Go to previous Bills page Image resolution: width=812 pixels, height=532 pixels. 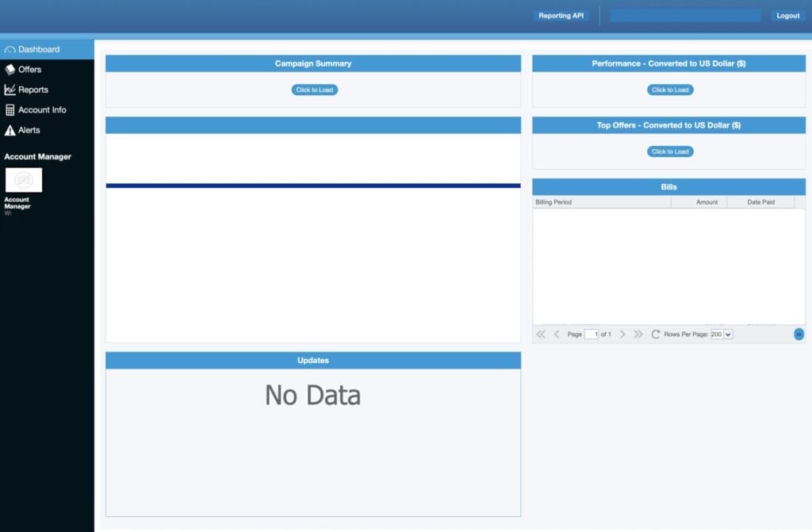tap(557, 335)
